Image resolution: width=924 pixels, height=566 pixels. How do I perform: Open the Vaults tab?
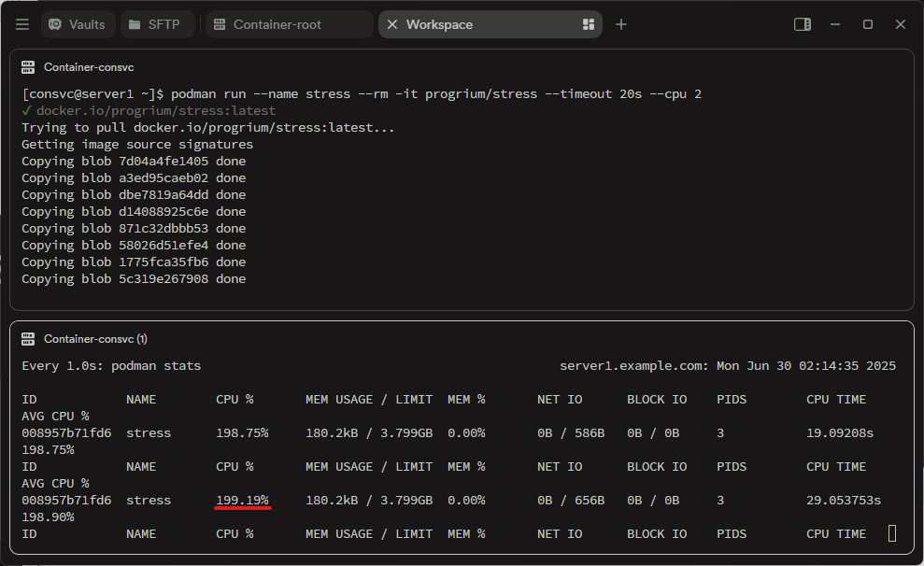click(78, 24)
